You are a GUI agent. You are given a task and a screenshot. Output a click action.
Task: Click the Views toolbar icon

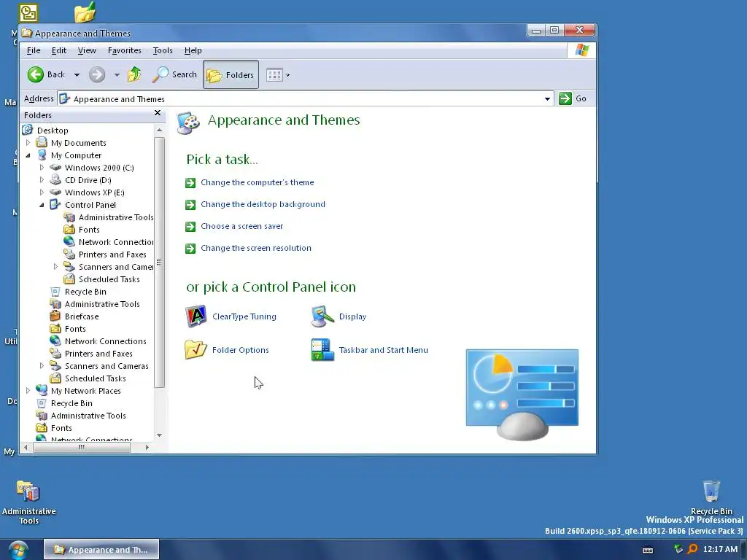click(274, 75)
